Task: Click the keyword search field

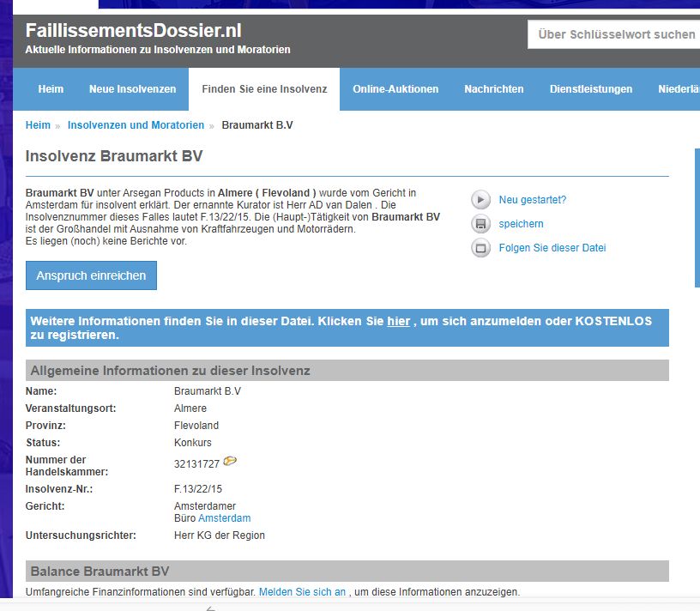Action: 613,35
